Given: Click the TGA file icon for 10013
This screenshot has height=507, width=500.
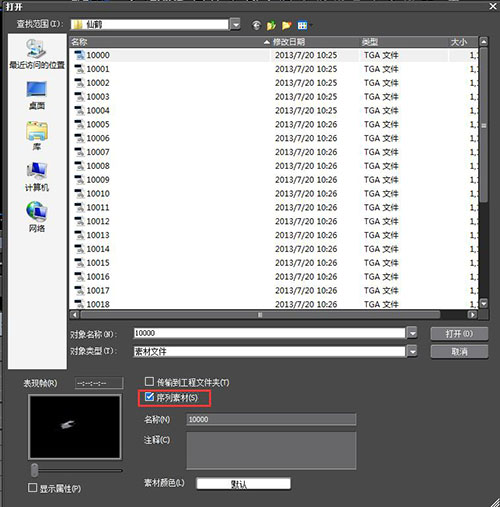Looking at the screenshot, I should click(79, 235).
